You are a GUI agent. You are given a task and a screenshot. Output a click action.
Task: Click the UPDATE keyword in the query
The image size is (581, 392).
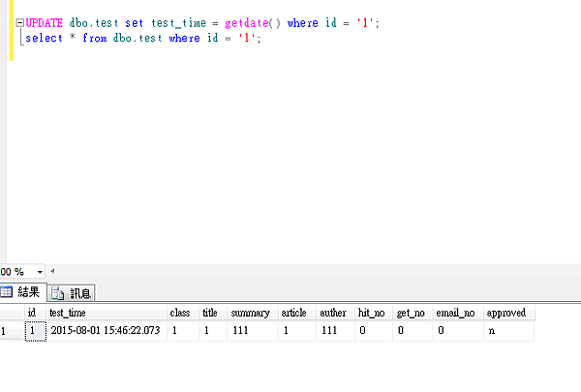(x=45, y=23)
